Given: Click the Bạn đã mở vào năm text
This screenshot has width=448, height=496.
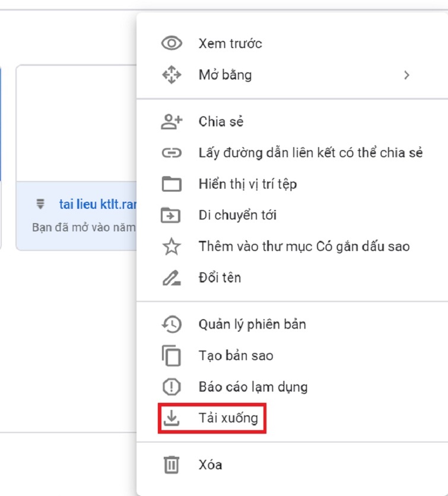Looking at the screenshot, I should click(x=84, y=227).
